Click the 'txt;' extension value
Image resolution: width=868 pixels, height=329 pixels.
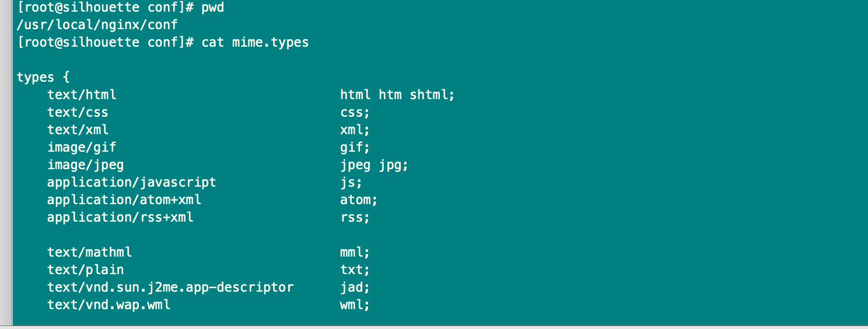(x=355, y=270)
